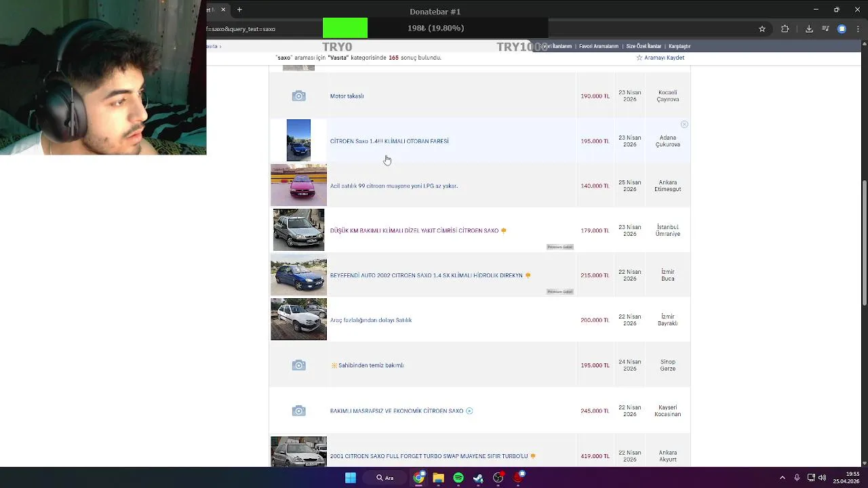Click camera placeholder of BAKIMLI MASRAFSIZ listing
868x488 pixels.
click(x=298, y=411)
